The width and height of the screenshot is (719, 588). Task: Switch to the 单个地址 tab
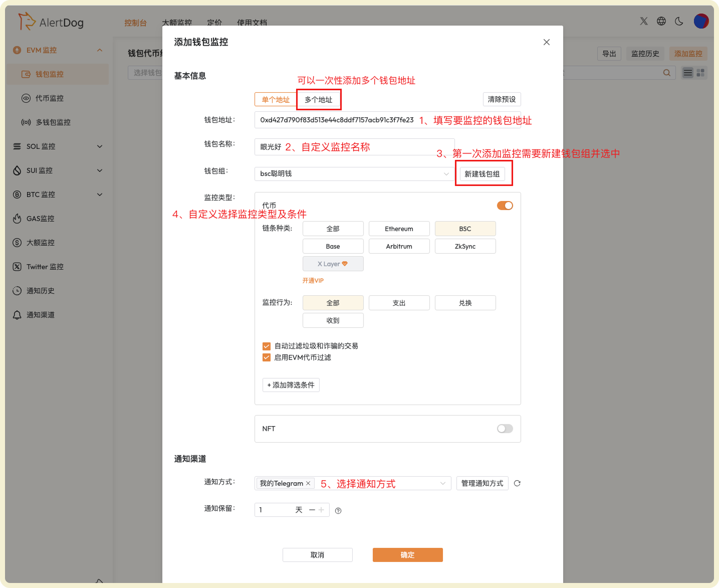pyautogui.click(x=275, y=99)
